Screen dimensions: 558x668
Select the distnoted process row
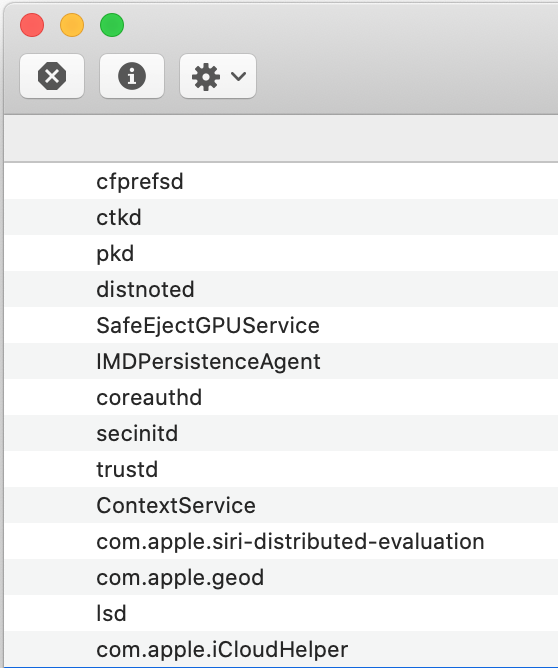coord(281,289)
